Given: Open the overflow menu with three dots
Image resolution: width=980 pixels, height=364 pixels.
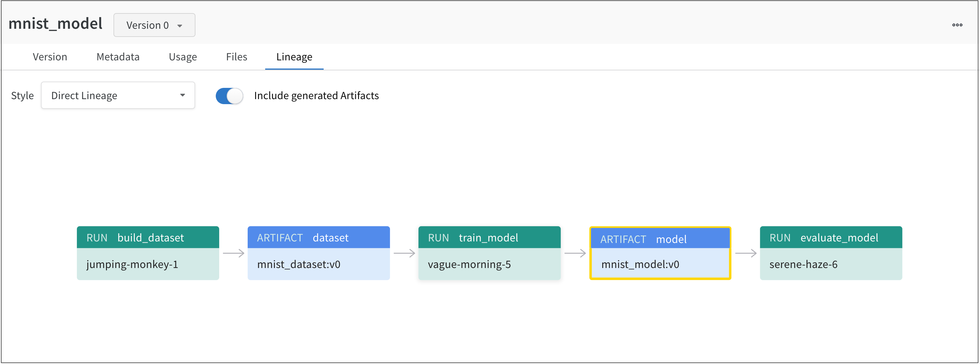Looking at the screenshot, I should (957, 25).
